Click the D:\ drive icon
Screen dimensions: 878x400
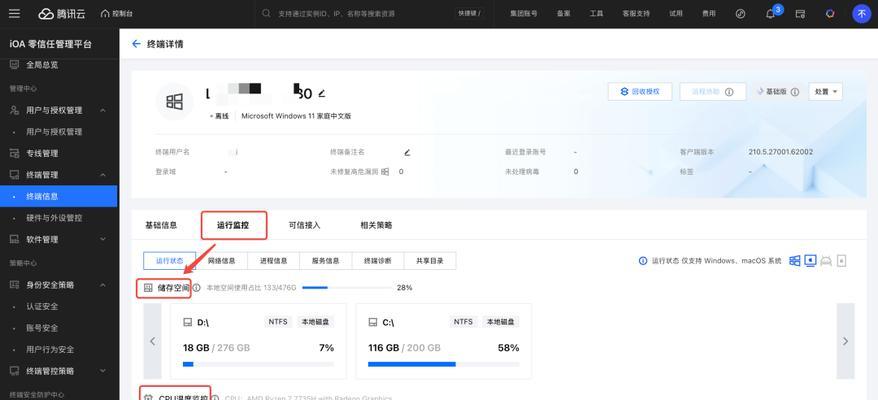click(x=188, y=322)
